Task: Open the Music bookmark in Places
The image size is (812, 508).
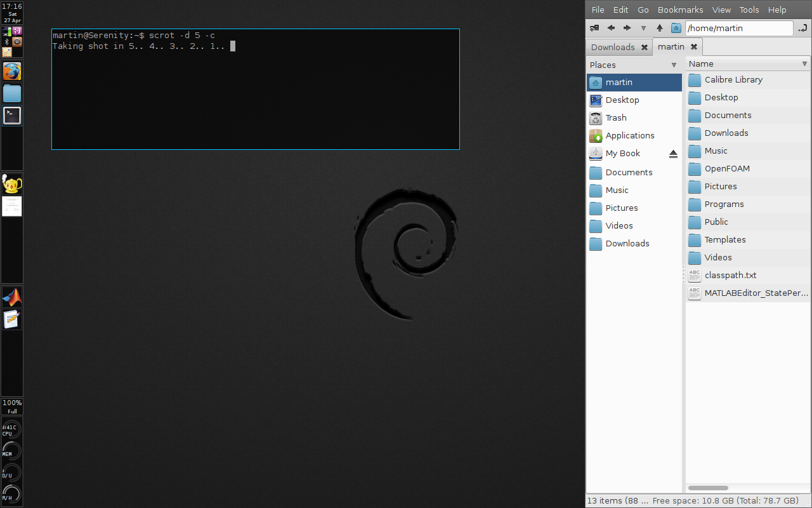Action: pos(634,190)
